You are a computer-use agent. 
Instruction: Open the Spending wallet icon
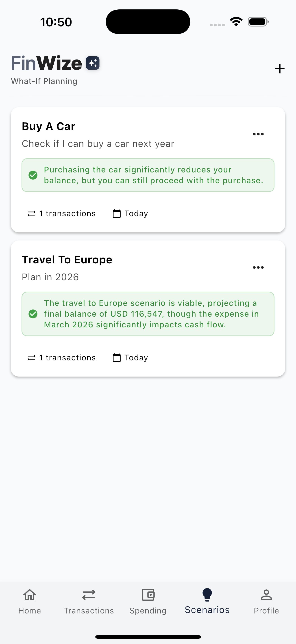click(x=148, y=595)
